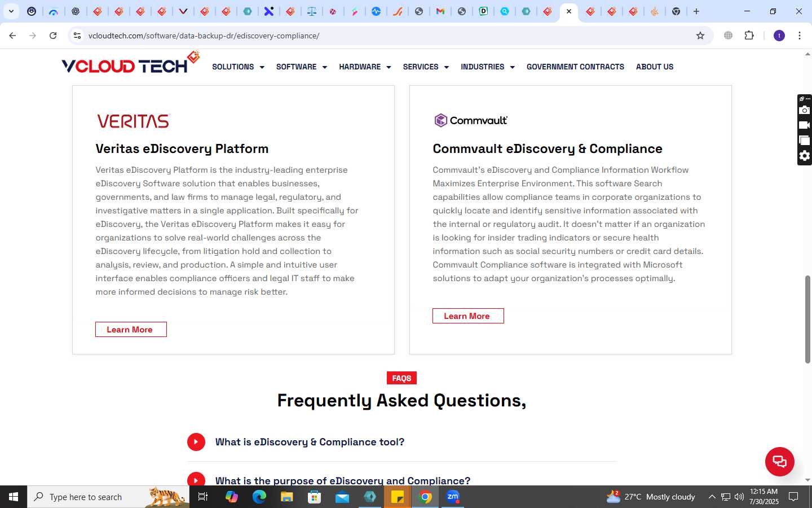Launch Microsoft Edge from taskbar
Viewport: 812px width, 508px height.
[259, 497]
